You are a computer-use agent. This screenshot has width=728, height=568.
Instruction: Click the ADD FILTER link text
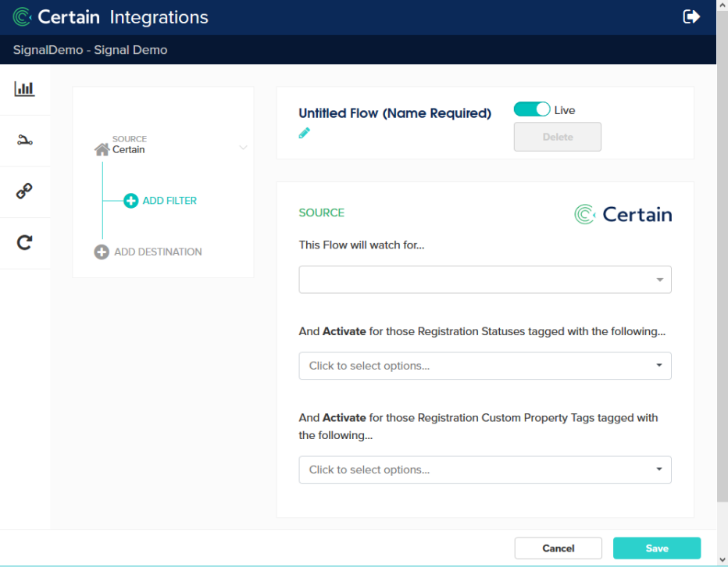[x=170, y=201]
